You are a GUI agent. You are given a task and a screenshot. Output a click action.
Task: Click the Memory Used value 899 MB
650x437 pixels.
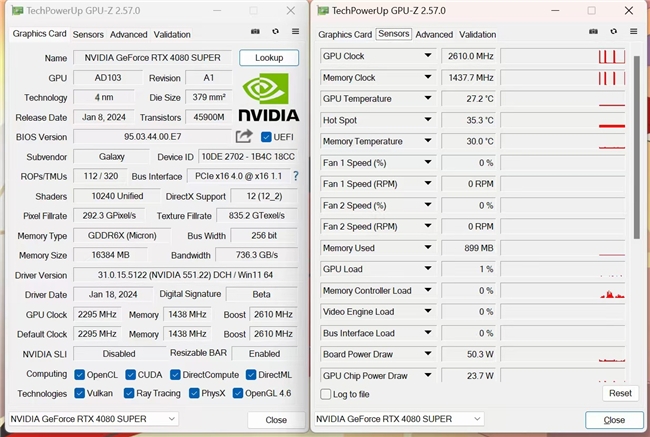pos(468,248)
